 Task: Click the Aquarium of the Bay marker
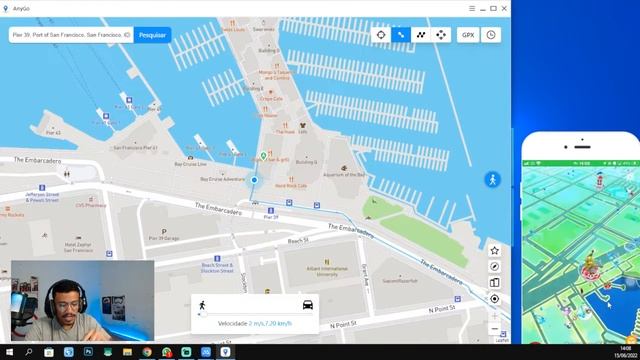(x=344, y=168)
